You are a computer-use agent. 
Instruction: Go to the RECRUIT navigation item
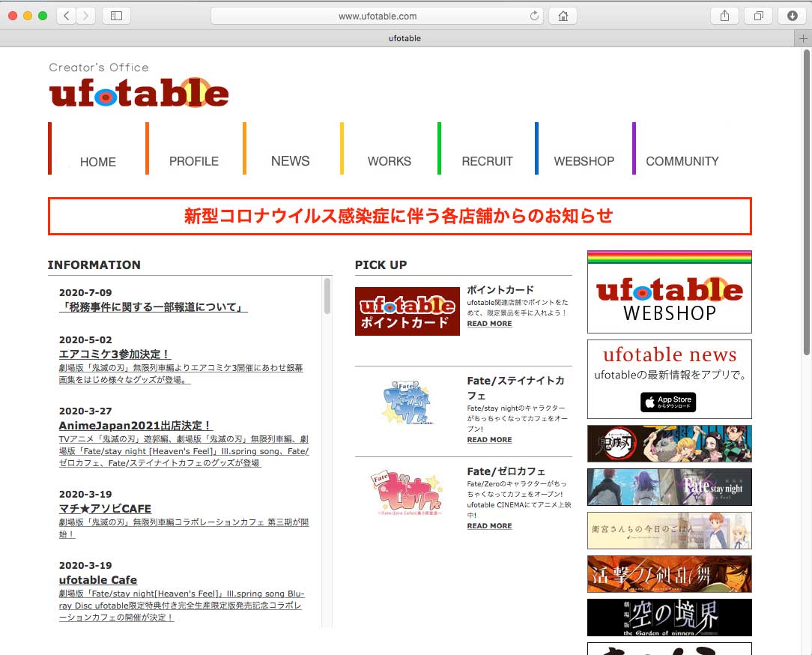487,161
